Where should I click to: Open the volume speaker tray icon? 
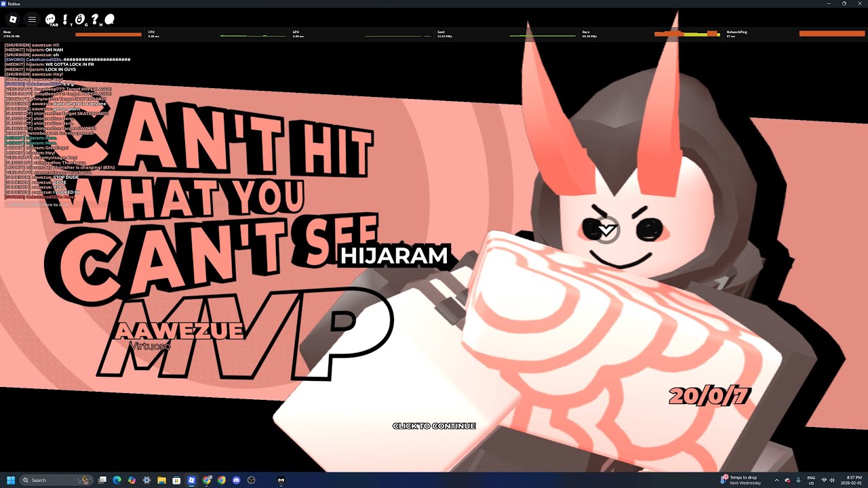coord(832,480)
